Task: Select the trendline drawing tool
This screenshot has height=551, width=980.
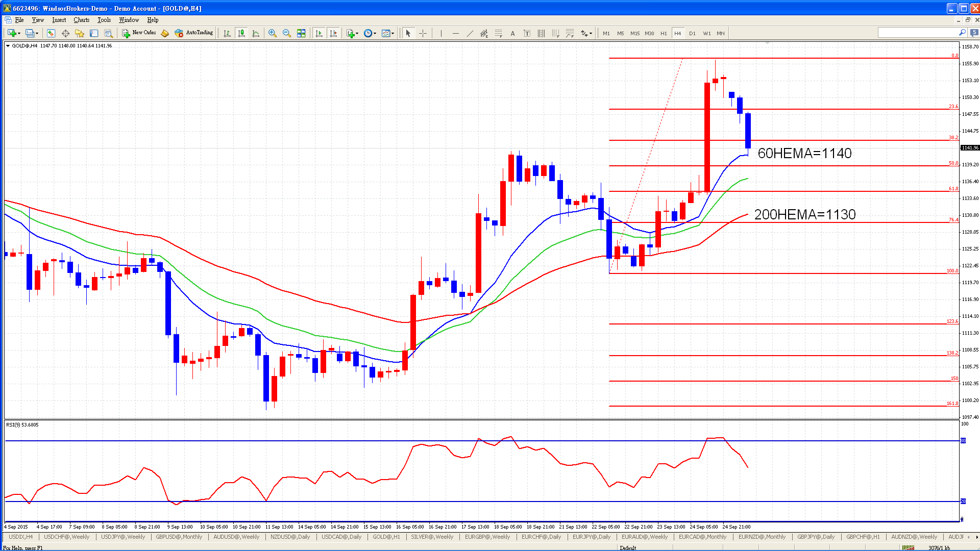Action: click(x=470, y=33)
